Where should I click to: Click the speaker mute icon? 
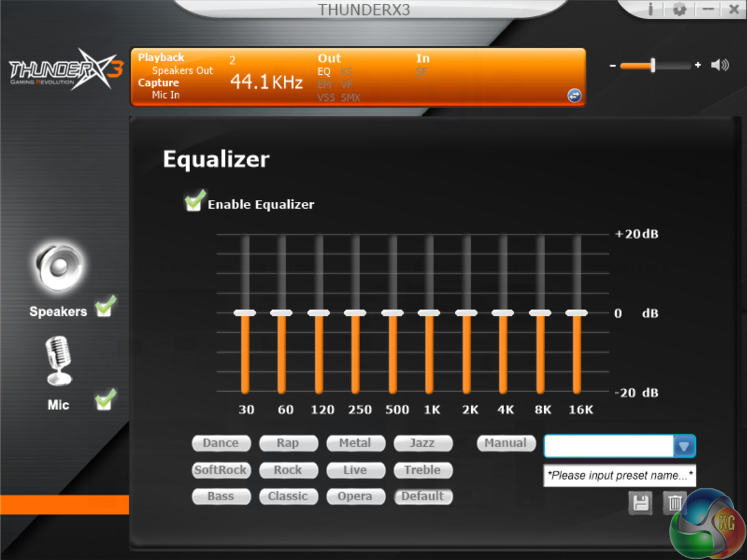click(720, 65)
